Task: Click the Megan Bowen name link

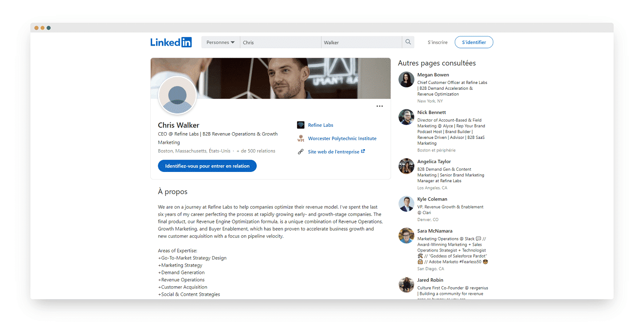Action: (433, 75)
